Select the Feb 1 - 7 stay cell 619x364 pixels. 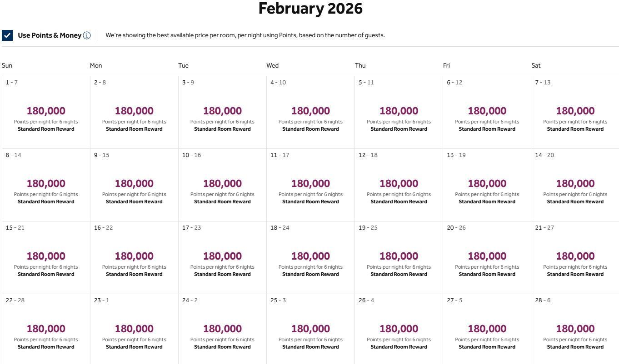pyautogui.click(x=46, y=112)
